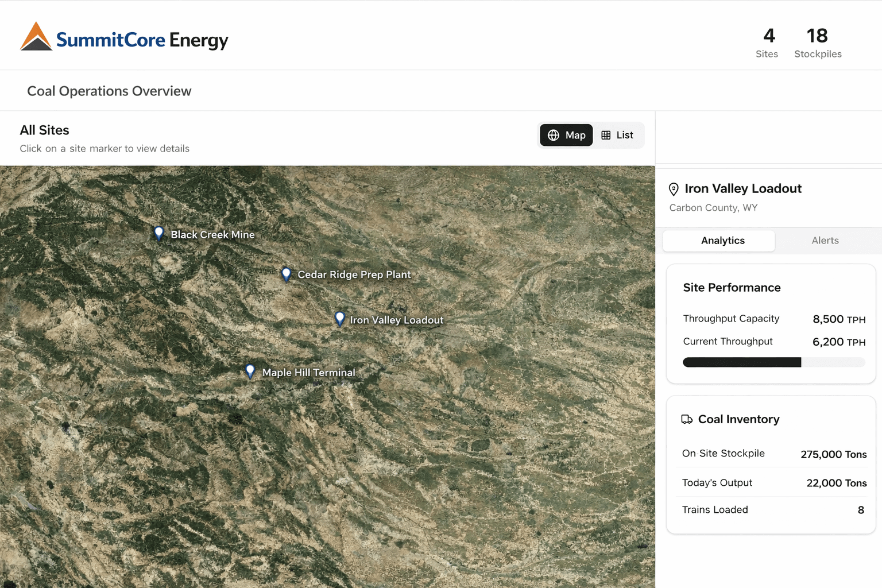Select the Iron Valley Loadout map marker

(x=339, y=319)
